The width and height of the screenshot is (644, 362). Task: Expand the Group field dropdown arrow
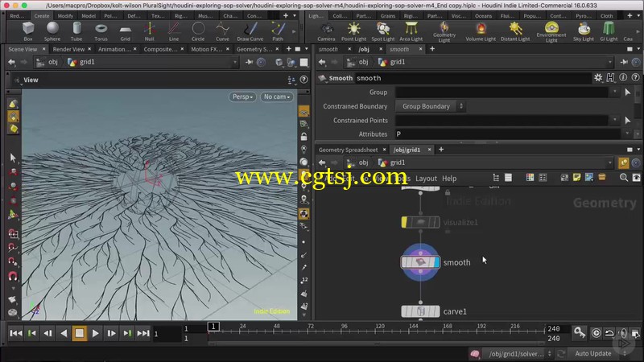click(615, 92)
